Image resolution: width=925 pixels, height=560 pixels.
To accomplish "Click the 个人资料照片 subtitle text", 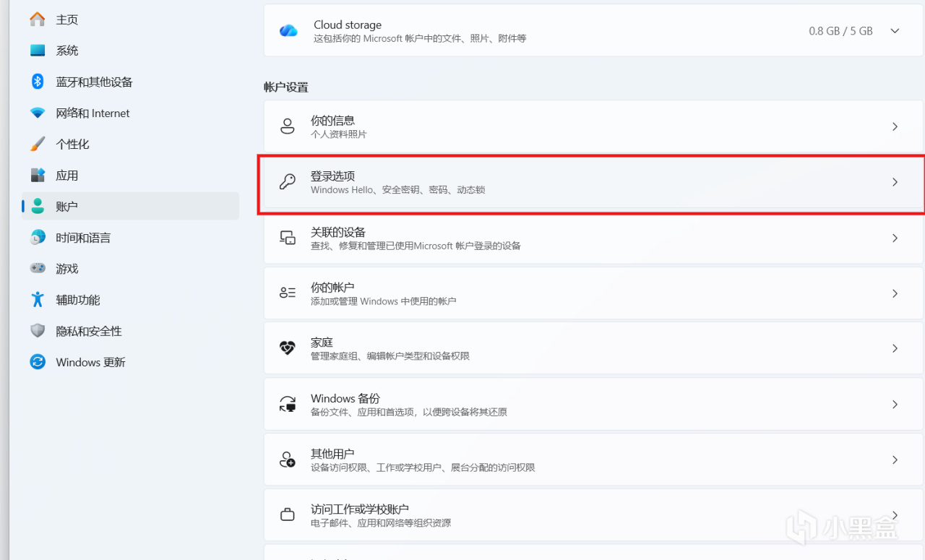I will (339, 134).
